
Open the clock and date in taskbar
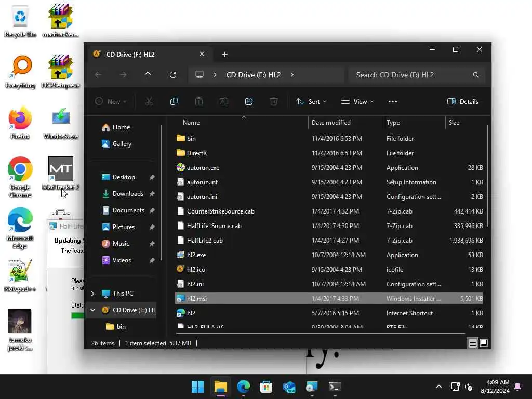tap(495, 387)
